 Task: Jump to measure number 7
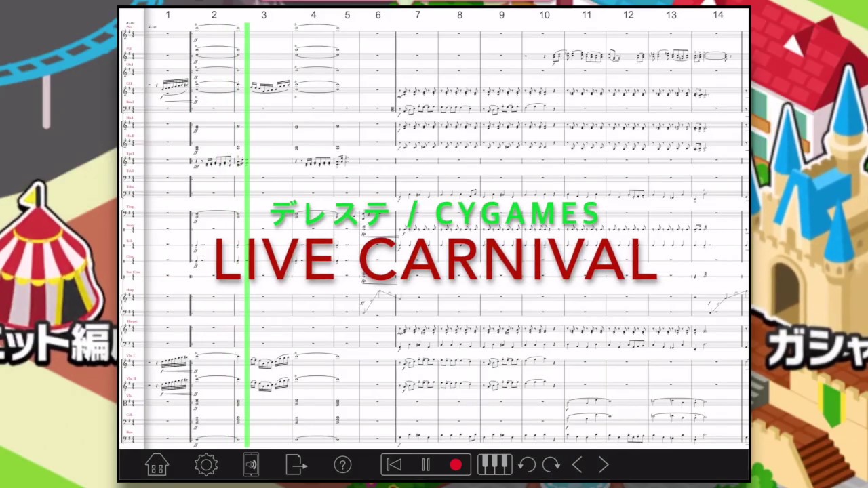coord(418,15)
